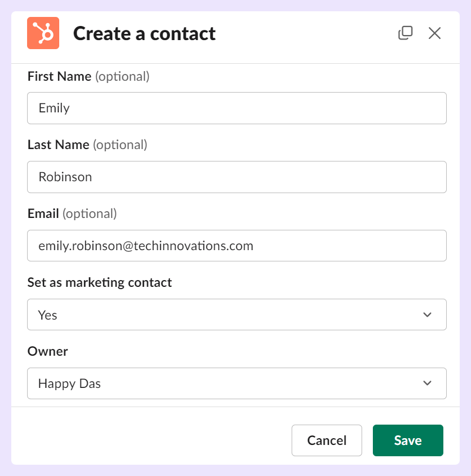Click the chevron arrow in the Owner selector
The image size is (471, 476).
[x=427, y=383]
